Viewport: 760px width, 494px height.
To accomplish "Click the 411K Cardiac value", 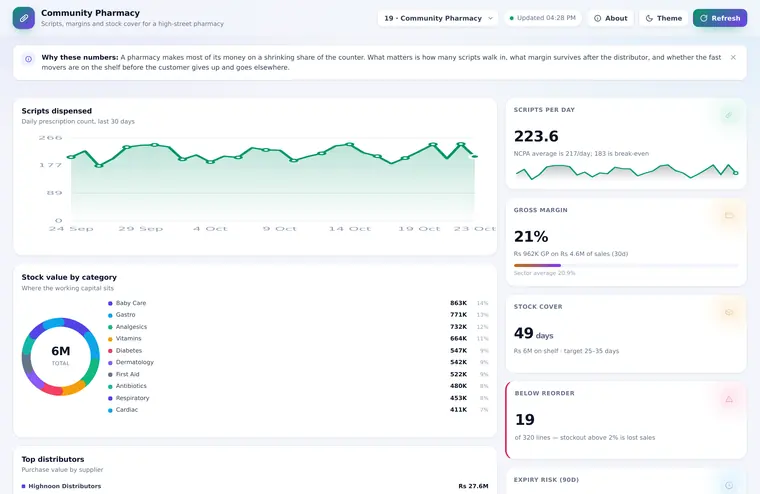I will coord(458,410).
